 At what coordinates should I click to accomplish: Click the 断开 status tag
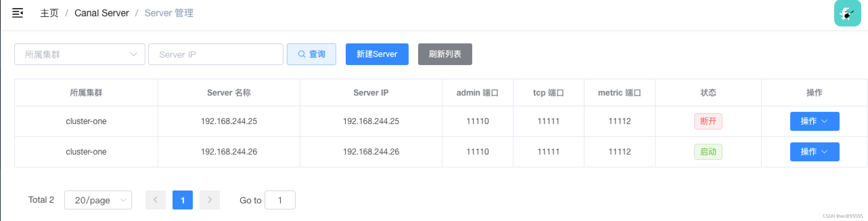click(x=708, y=121)
